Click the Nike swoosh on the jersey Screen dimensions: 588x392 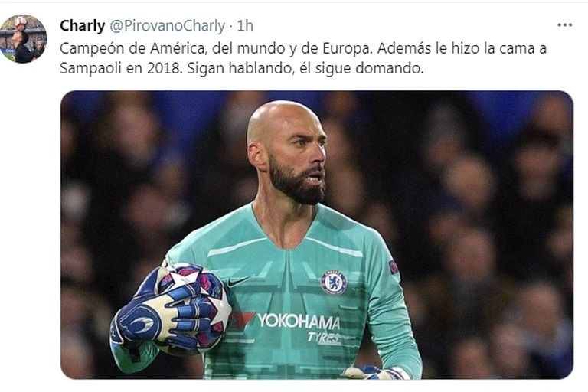tap(239, 281)
